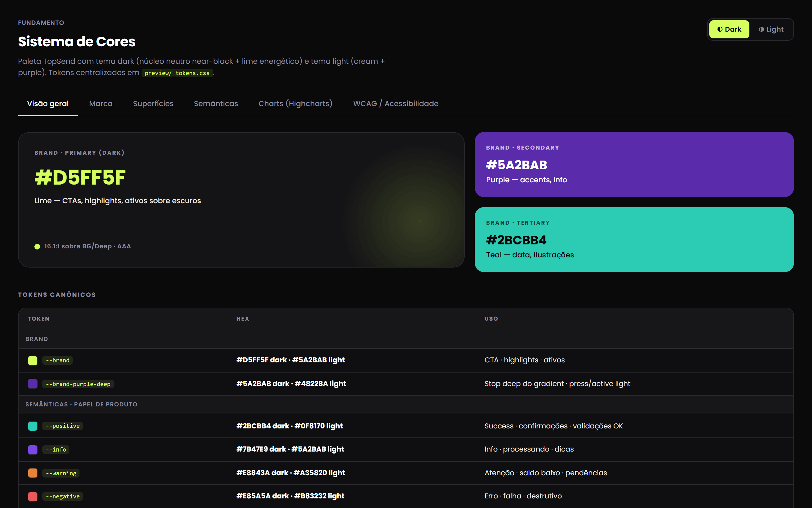Click hex value '#E8843A dark · #A35820 light'
Image resolution: width=812 pixels, height=508 pixels.
[291, 473]
